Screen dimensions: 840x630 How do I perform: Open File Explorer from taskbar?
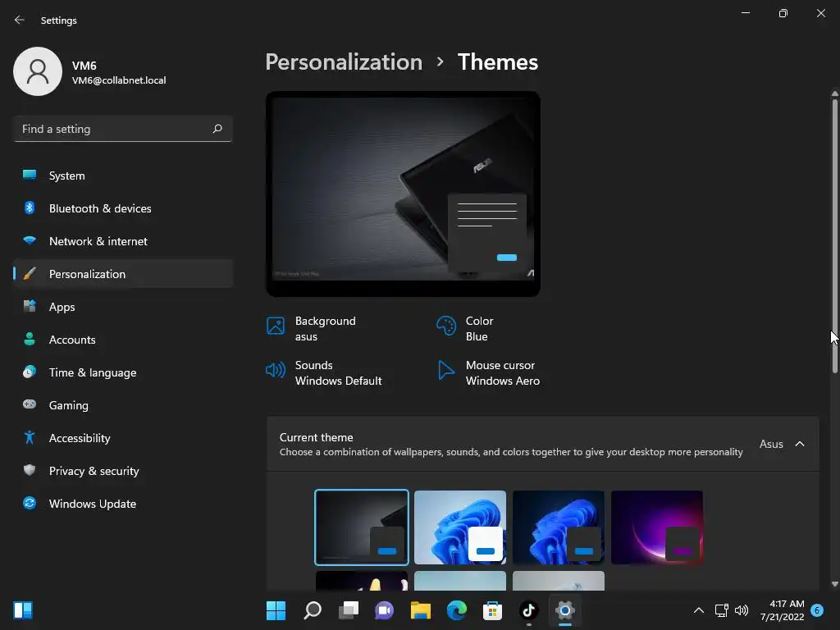click(x=421, y=610)
